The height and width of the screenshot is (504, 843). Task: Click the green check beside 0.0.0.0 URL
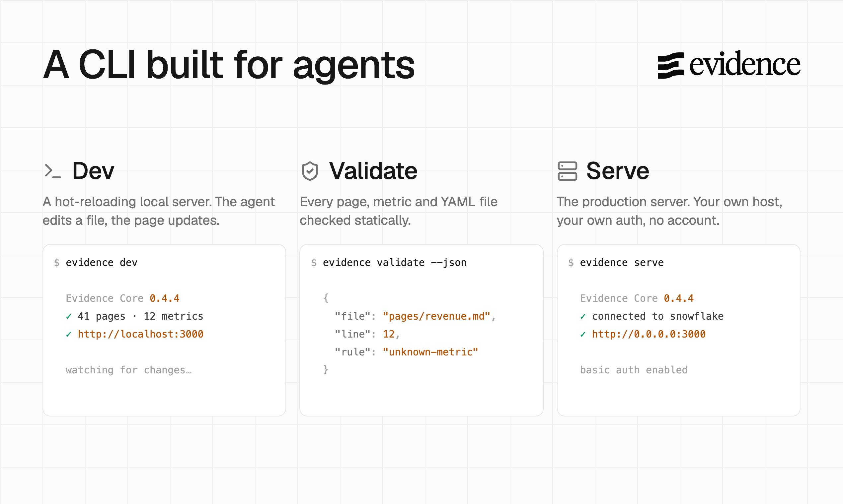(x=583, y=335)
